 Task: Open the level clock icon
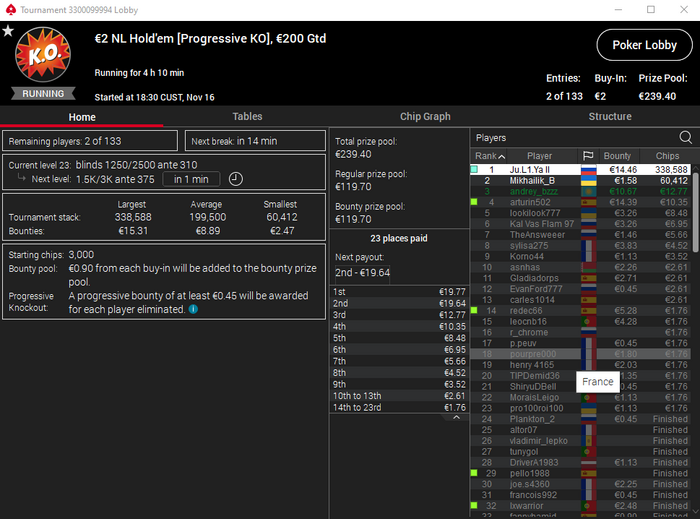[x=236, y=179]
